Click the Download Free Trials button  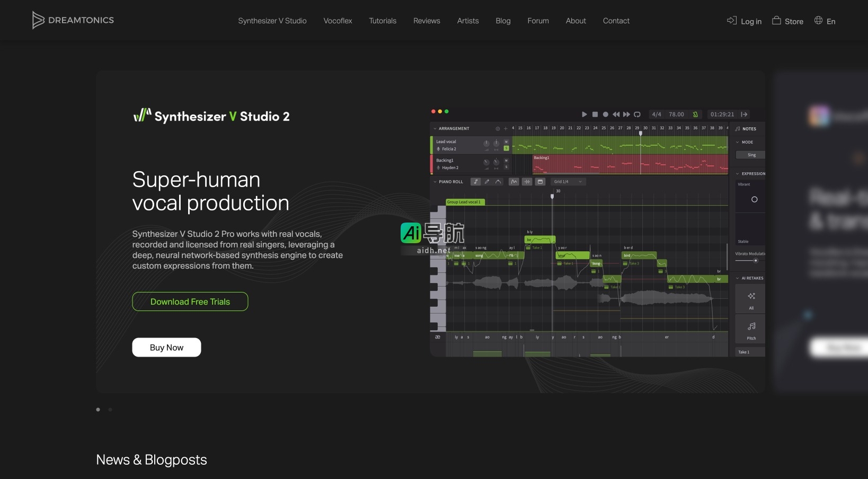[x=190, y=301]
